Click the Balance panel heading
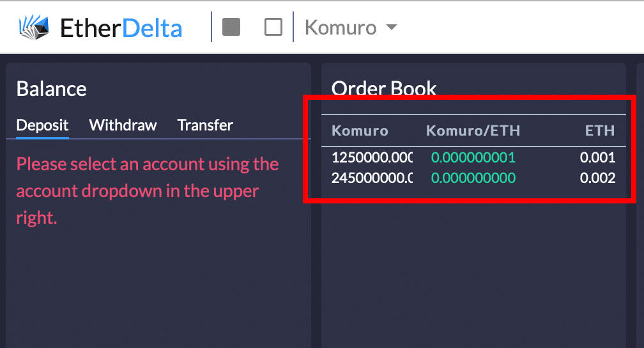Viewport: 644px width, 348px height. point(51,88)
